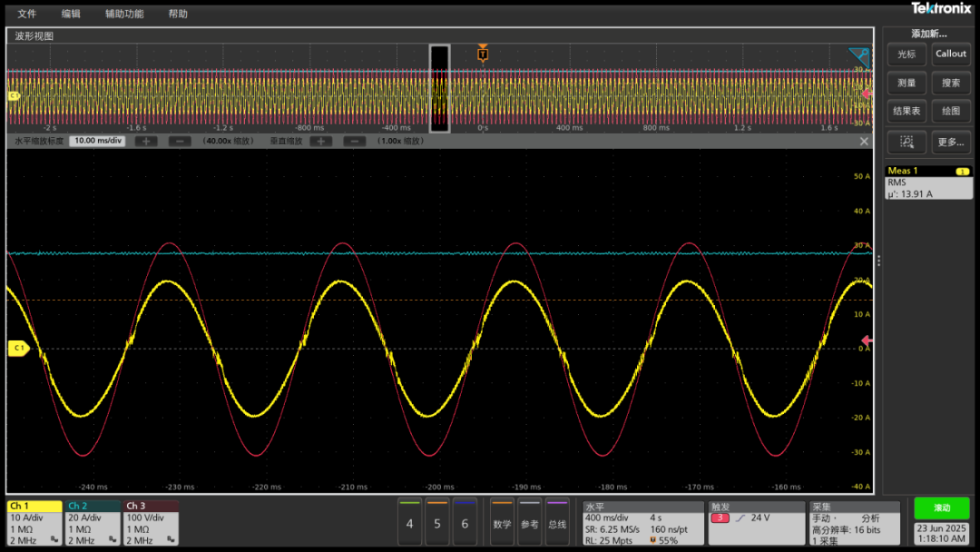
Task: Open the 辅助功能 menu
Action: click(124, 14)
